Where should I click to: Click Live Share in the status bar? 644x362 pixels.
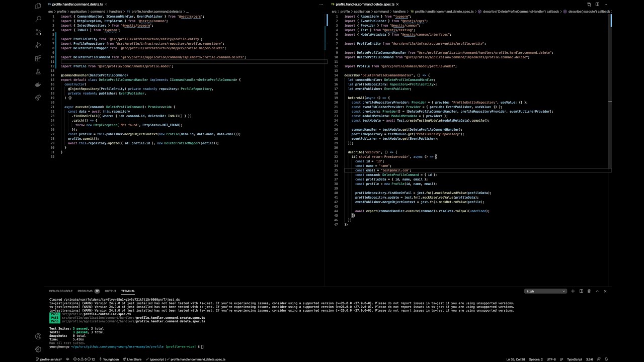coord(132,359)
